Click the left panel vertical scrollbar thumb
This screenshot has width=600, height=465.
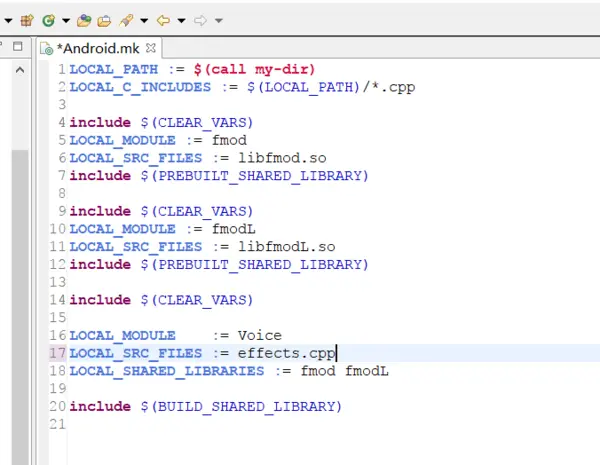point(20,306)
